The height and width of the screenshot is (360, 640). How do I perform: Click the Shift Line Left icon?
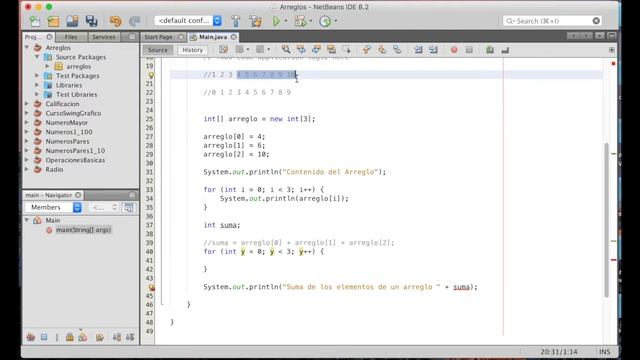pyautogui.click(x=418, y=50)
